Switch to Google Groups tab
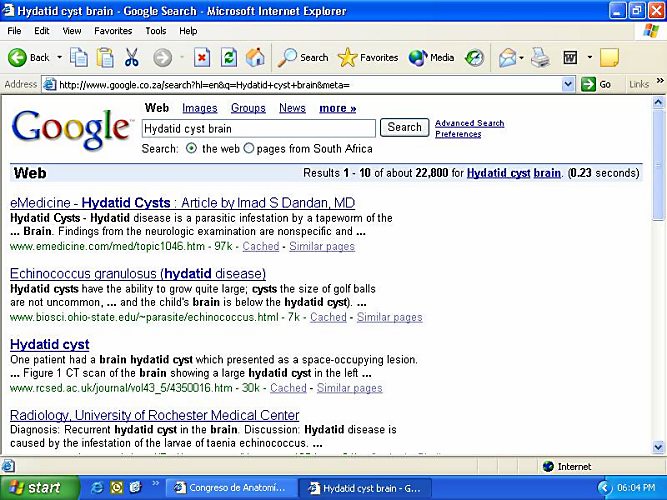Viewport: 667px width, 500px height. (248, 109)
